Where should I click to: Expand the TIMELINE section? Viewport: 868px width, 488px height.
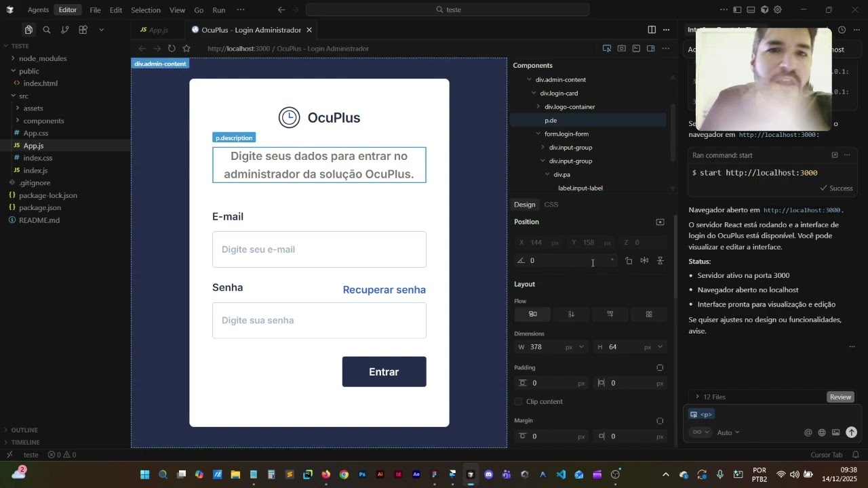point(25,443)
